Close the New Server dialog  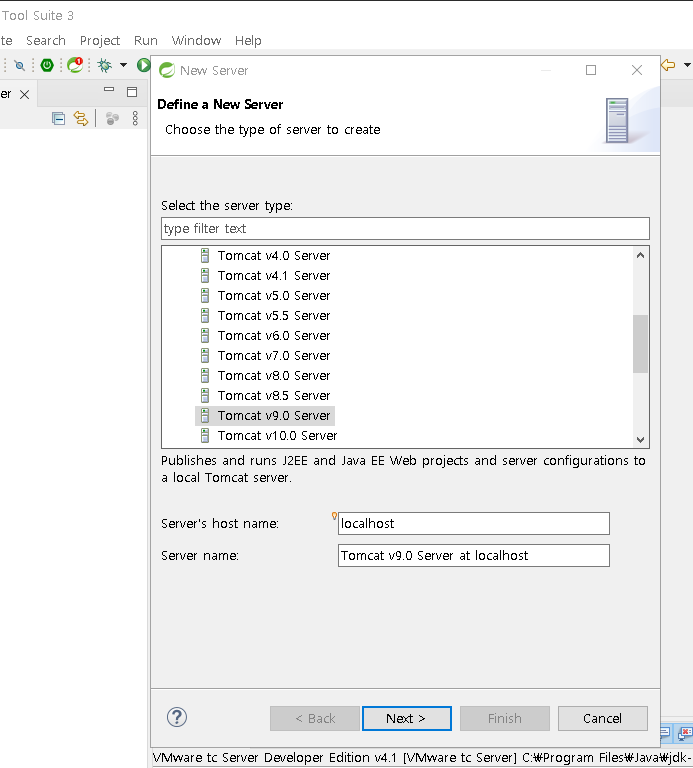(637, 70)
